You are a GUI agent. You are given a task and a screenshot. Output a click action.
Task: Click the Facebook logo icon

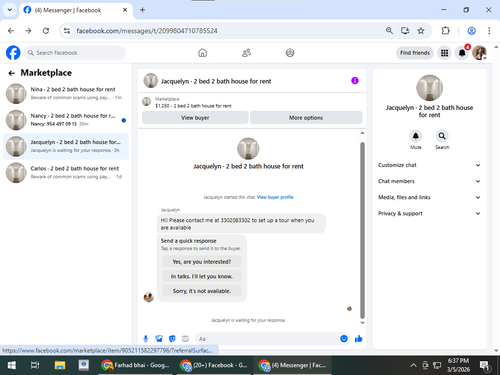13,53
